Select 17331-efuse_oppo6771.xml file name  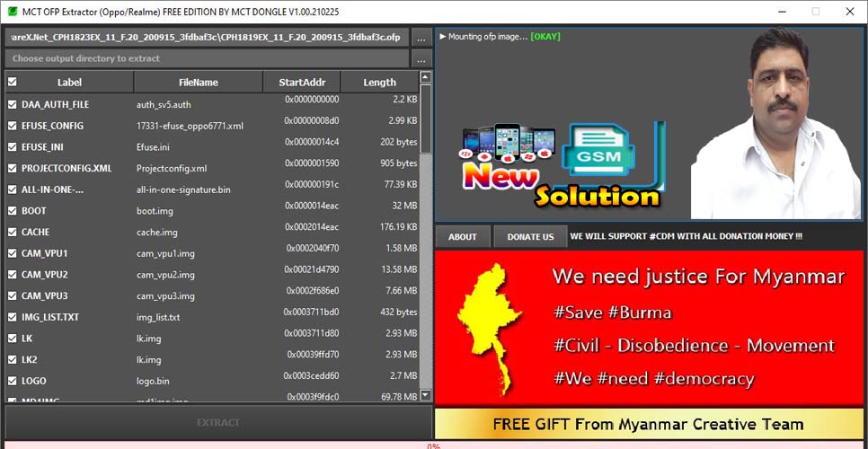[190, 126]
